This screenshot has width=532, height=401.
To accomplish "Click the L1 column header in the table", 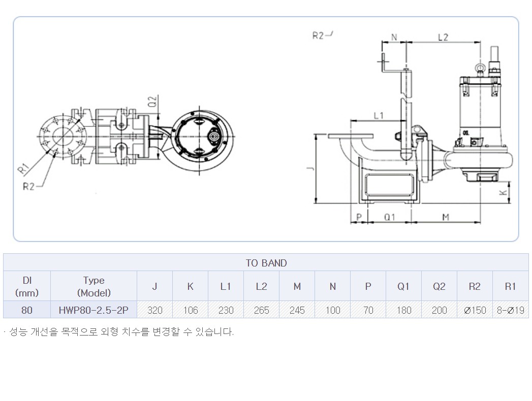I will [x=226, y=286].
